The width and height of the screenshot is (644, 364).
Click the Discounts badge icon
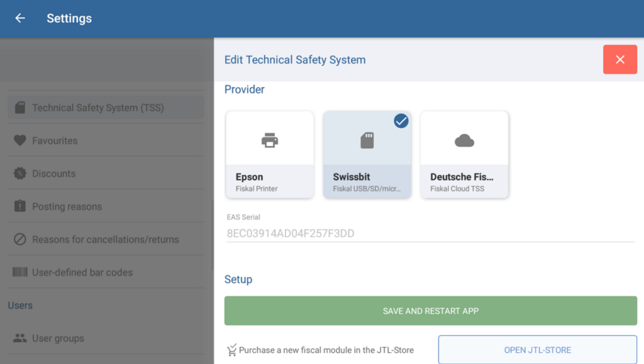[20, 173]
